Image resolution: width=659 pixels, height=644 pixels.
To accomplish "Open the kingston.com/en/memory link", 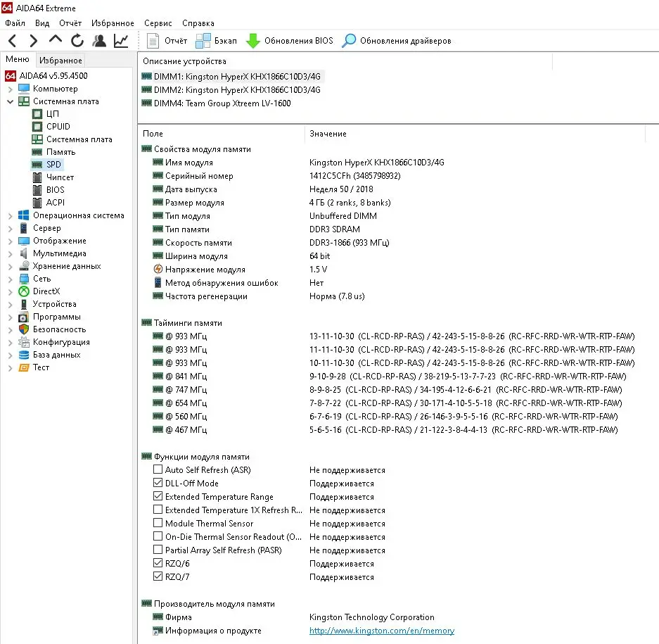I will [x=382, y=631].
